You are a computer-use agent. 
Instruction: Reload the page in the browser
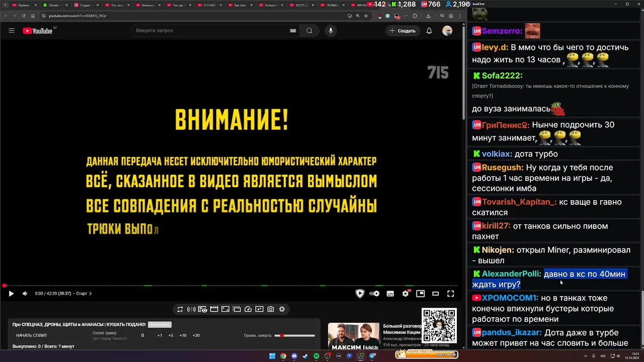click(x=24, y=16)
